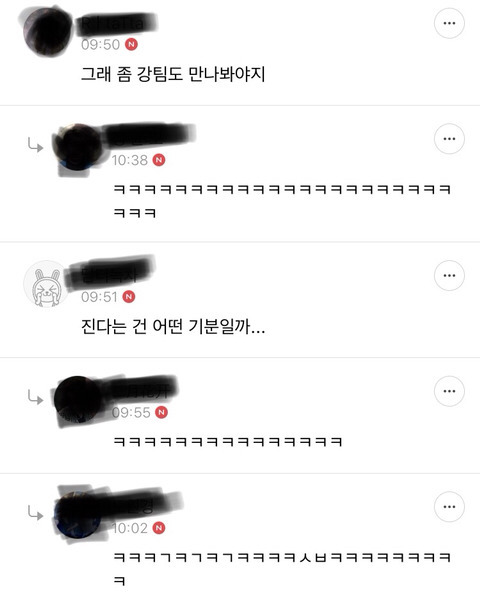
Task: Click the red N badge beside 09:55
Action: pyautogui.click(x=161, y=412)
